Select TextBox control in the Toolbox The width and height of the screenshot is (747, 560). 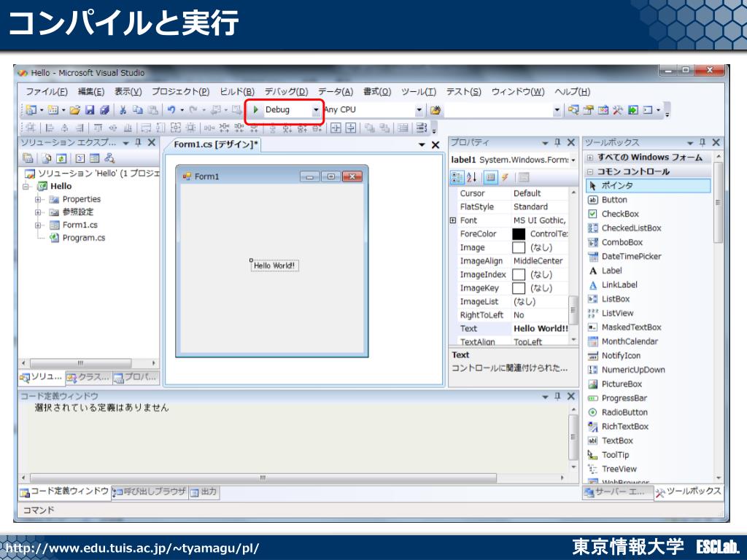(617, 441)
